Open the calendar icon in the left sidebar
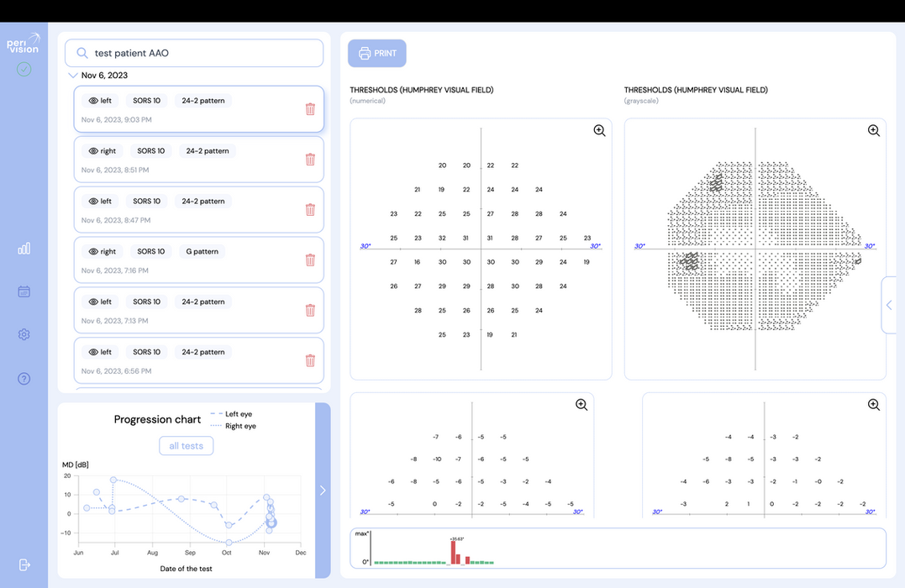Screen dimensions: 905x588 point(24,291)
